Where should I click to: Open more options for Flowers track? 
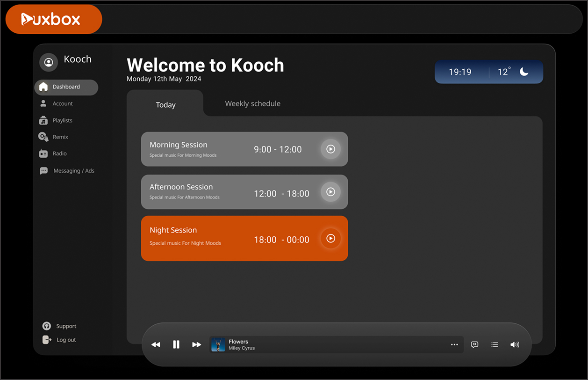454,345
